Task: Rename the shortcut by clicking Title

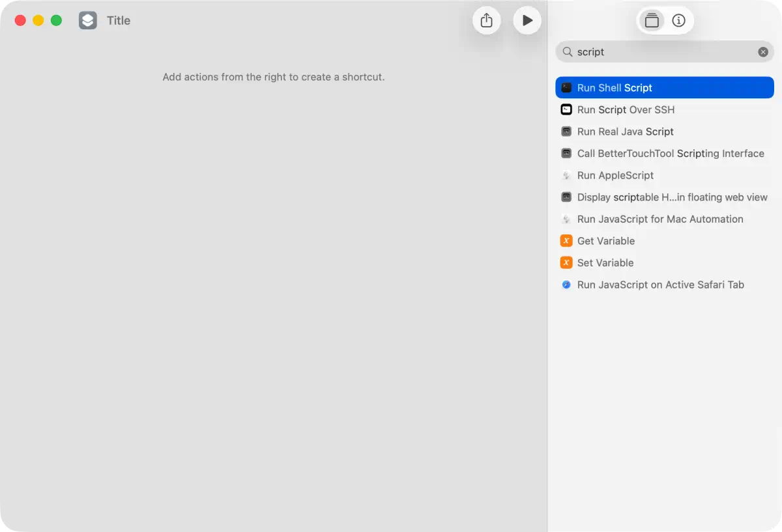Action: (x=119, y=20)
